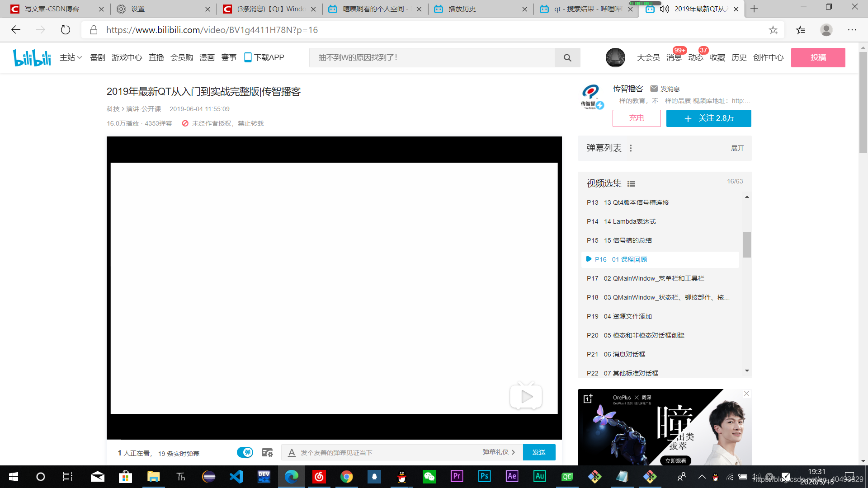Open the 消息 notifications showing 99+
The width and height of the screenshot is (868, 488).
674,57
